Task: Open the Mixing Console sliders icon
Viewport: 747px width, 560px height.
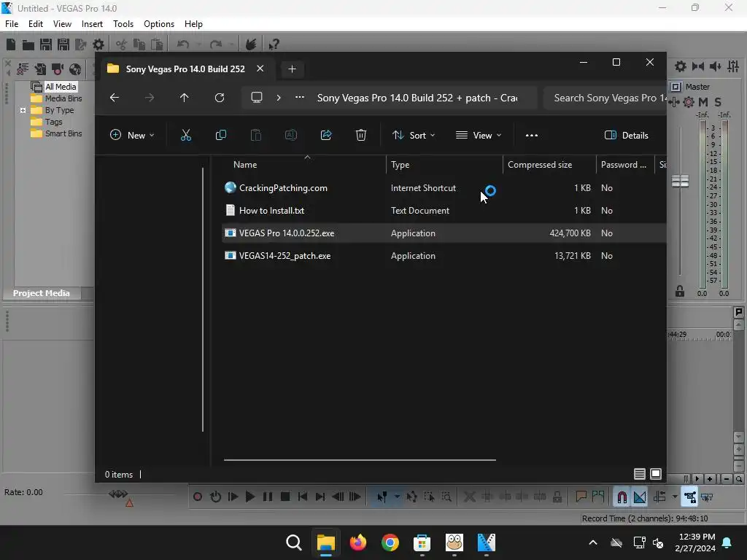Action: 734,66
